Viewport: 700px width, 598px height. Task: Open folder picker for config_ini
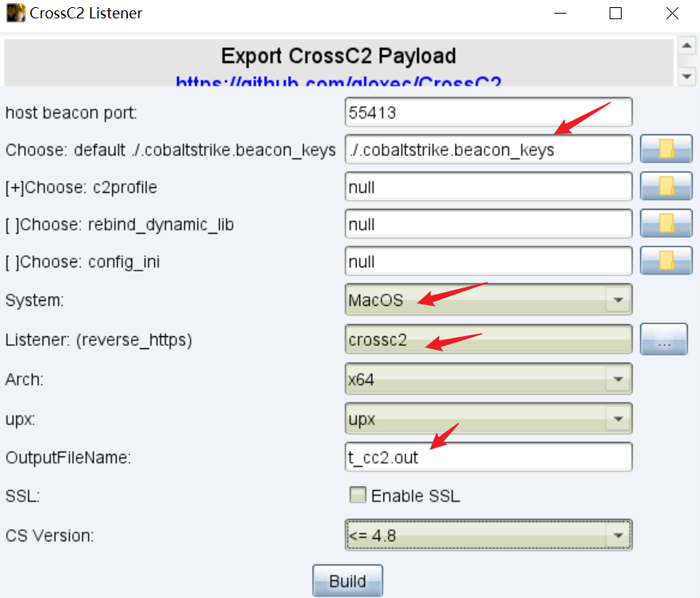point(666,261)
